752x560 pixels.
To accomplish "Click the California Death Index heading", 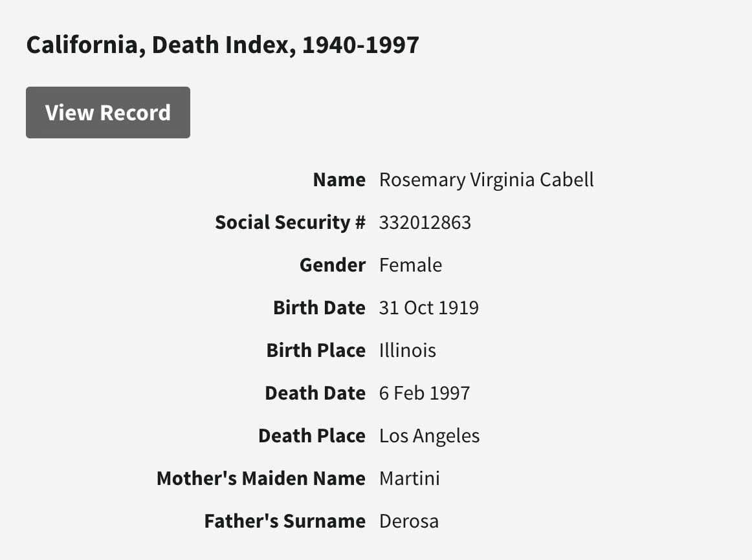I will click(223, 45).
